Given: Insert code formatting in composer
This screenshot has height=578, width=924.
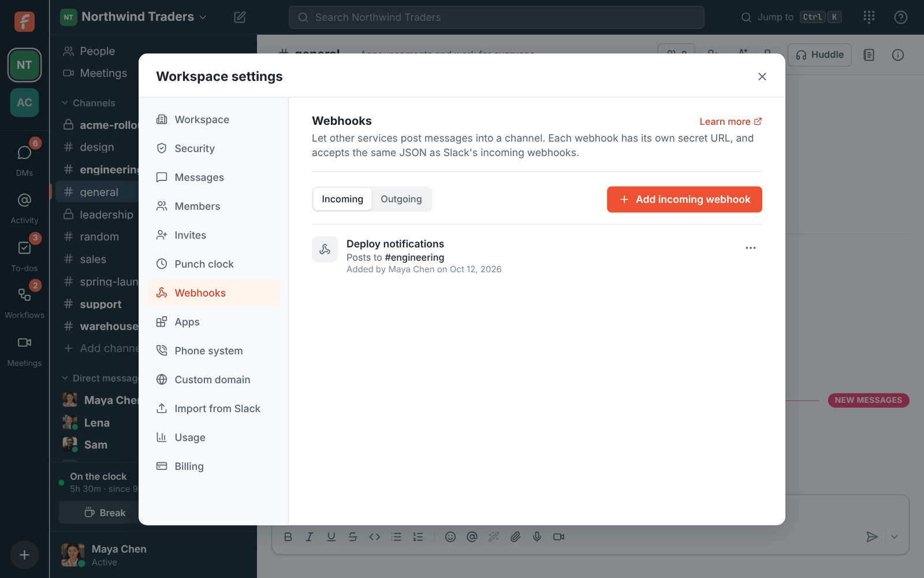Looking at the screenshot, I should (374, 537).
